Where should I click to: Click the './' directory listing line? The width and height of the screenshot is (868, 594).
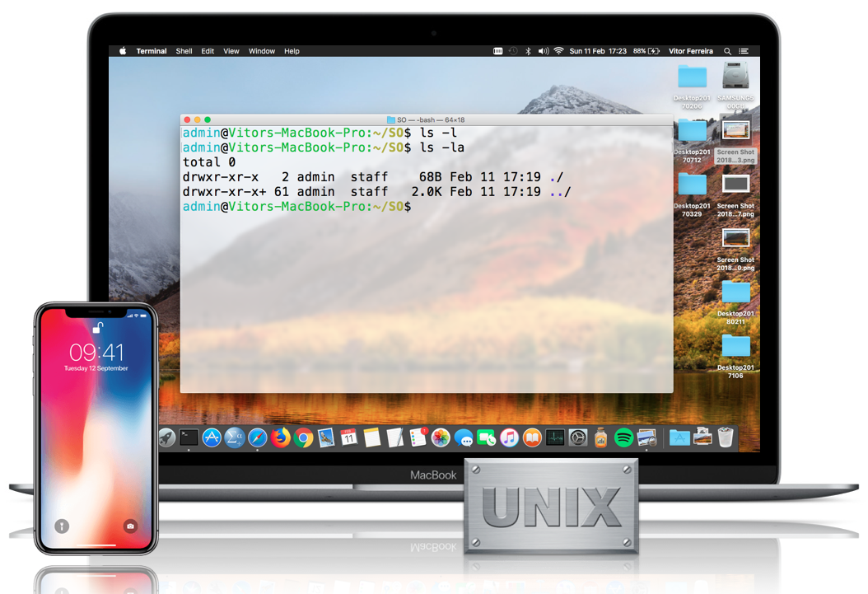(x=373, y=177)
